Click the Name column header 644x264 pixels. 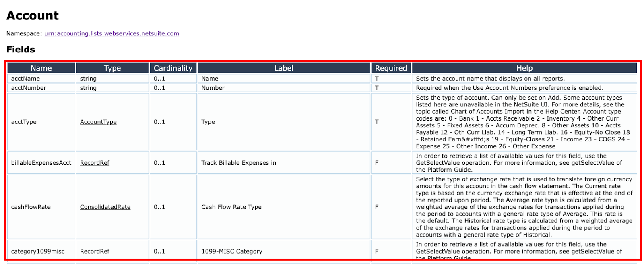click(x=41, y=68)
